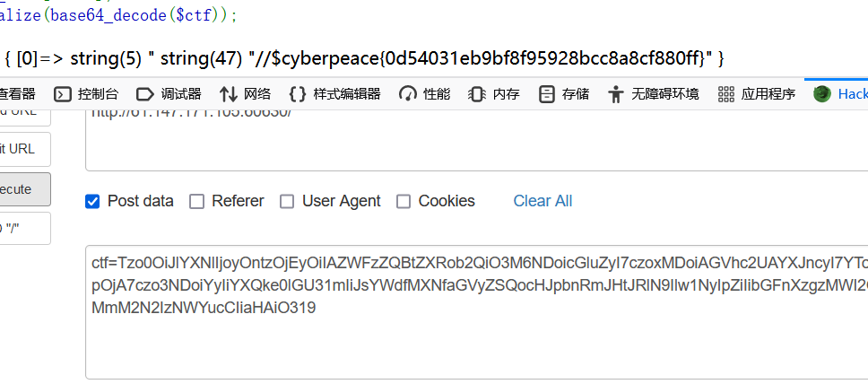Click the 控制台 console icon

coord(63,94)
